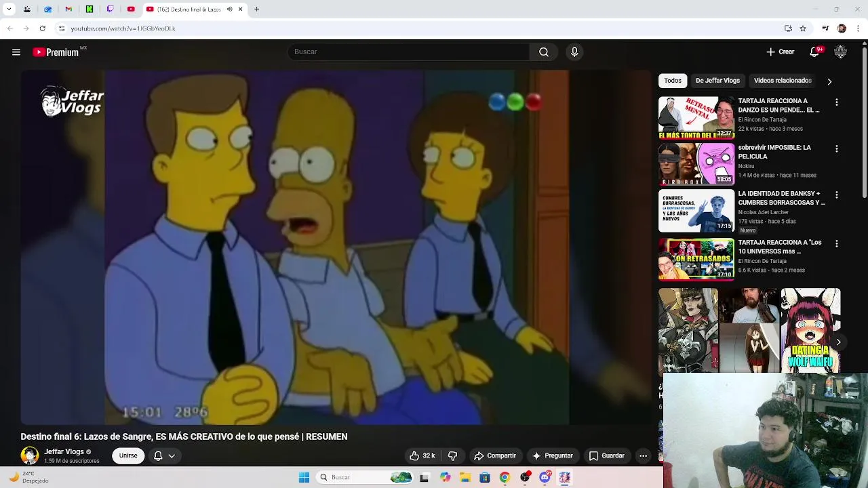Click the Nokiru channel name

[746, 166]
